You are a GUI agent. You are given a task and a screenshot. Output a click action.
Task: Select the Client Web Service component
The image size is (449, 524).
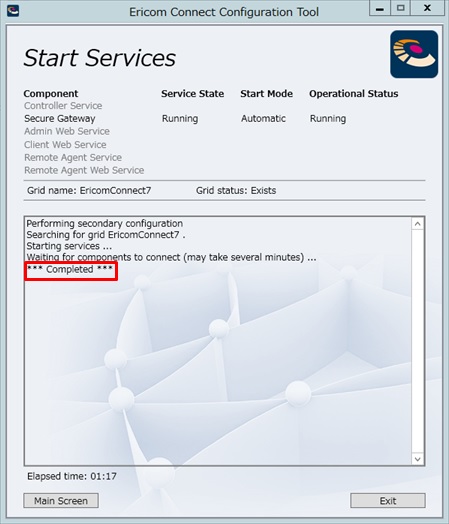pos(65,144)
